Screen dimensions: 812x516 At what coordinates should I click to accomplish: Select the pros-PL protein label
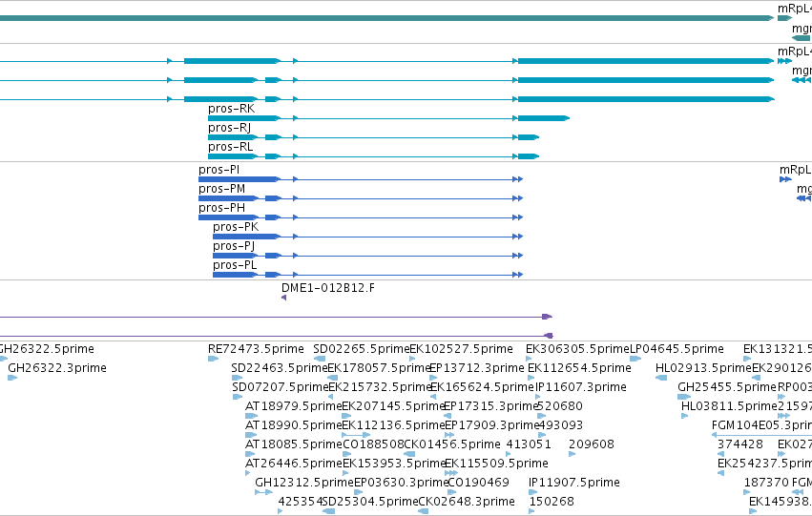(235, 265)
